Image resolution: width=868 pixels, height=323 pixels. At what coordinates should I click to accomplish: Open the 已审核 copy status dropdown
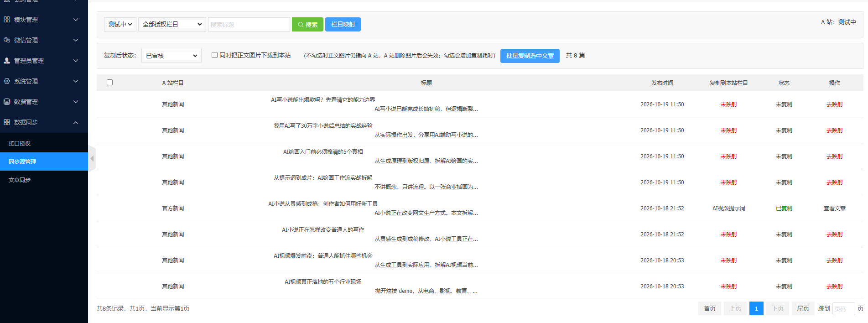[x=172, y=56]
